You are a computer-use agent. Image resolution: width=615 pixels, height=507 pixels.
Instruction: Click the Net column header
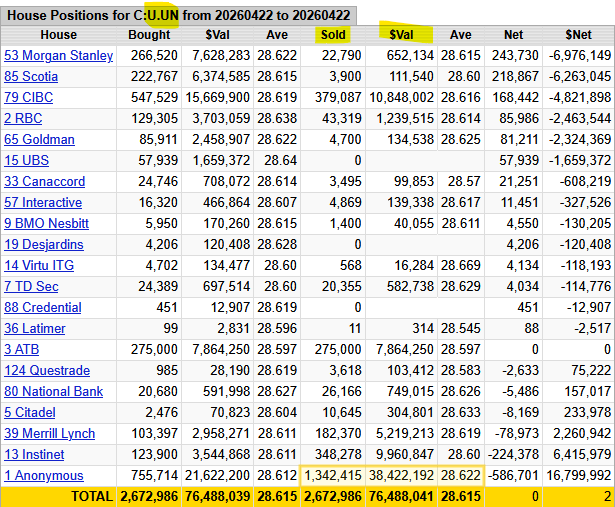point(513,35)
